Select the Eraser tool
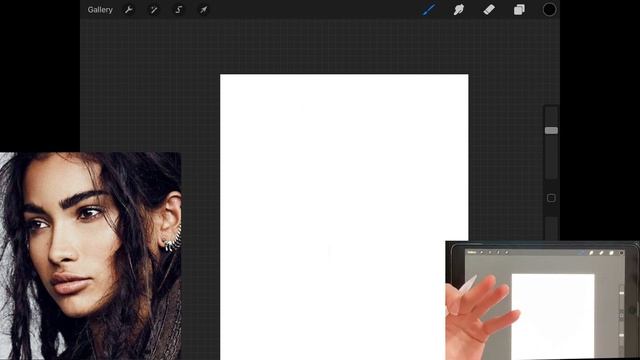 pos(489,9)
